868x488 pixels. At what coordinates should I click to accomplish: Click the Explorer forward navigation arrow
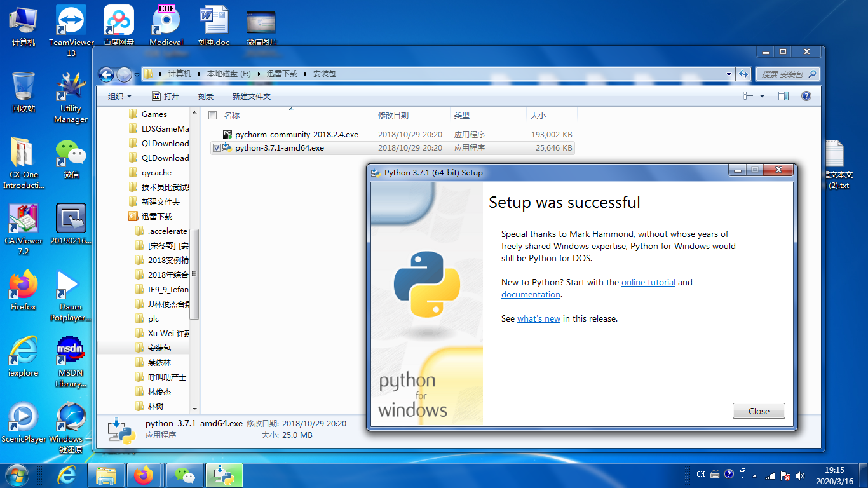coord(124,74)
